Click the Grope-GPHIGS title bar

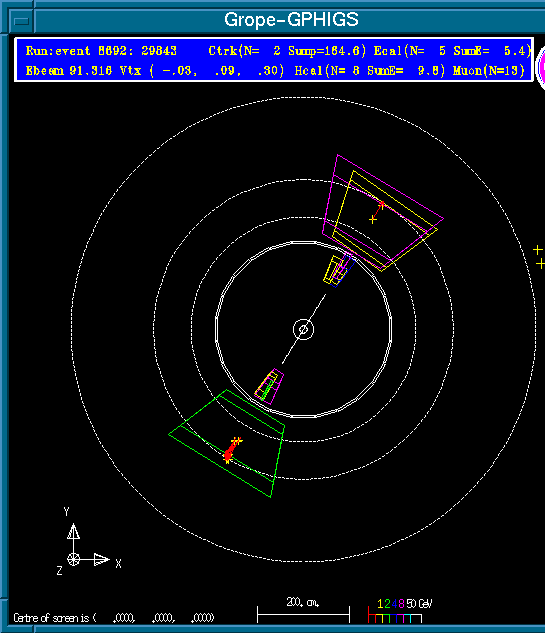click(291, 20)
